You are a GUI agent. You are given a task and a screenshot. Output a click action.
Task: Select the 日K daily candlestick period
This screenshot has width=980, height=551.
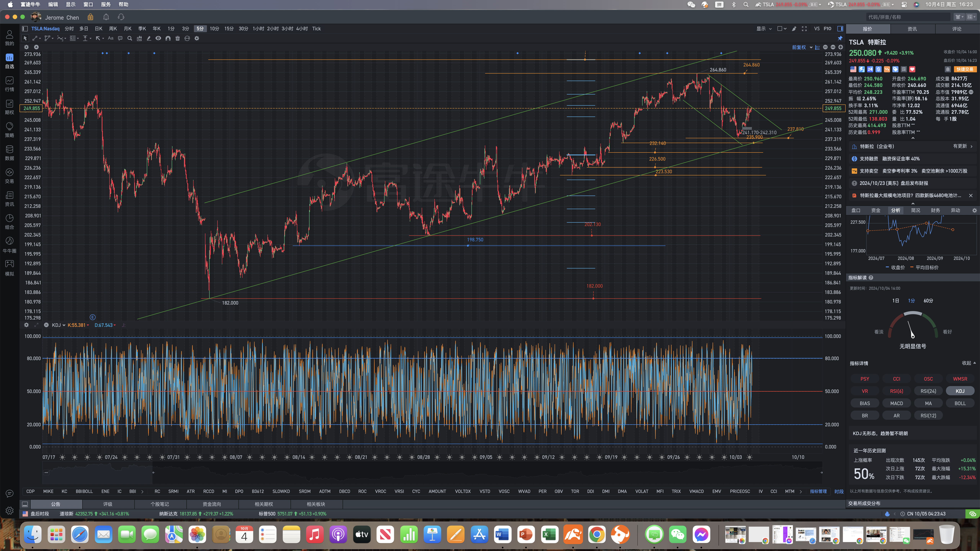pos(99,29)
